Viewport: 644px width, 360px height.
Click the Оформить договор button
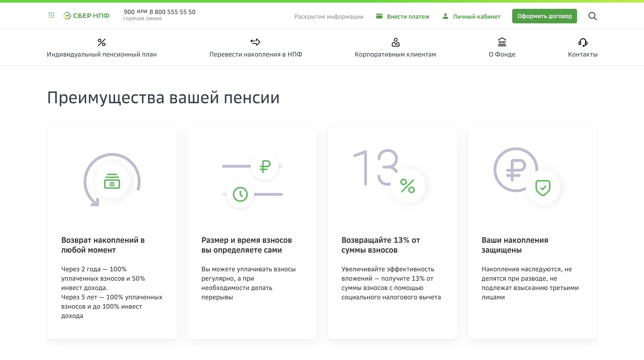(x=544, y=16)
